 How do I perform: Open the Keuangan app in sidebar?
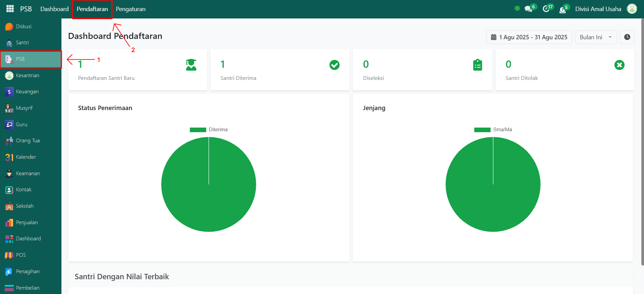click(27, 92)
